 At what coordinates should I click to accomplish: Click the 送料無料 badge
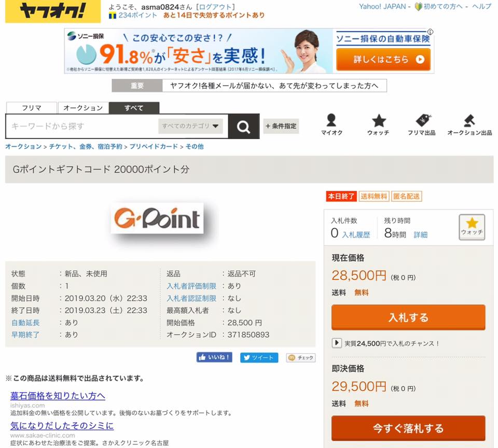tap(374, 196)
